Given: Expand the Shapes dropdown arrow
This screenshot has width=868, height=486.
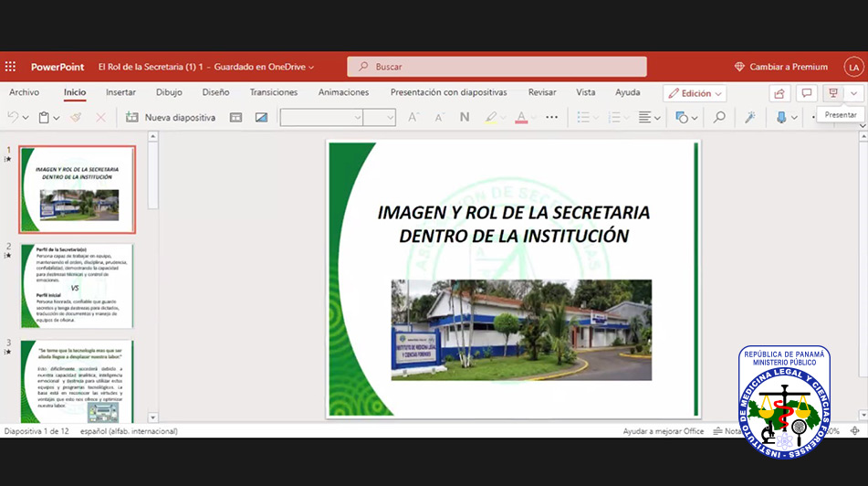Looking at the screenshot, I should (695, 118).
